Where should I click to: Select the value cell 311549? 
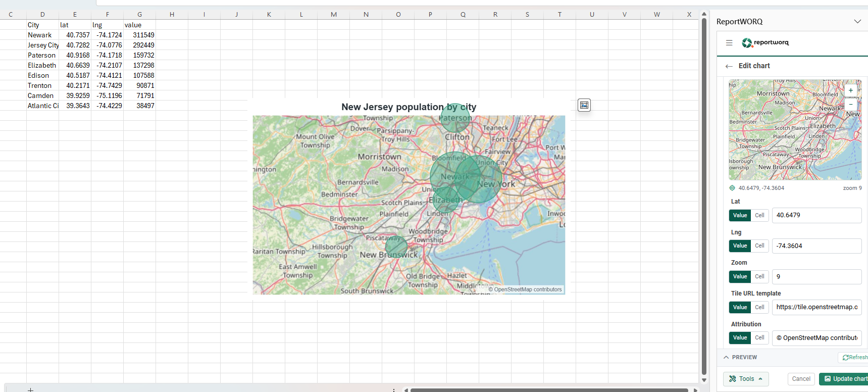(139, 35)
